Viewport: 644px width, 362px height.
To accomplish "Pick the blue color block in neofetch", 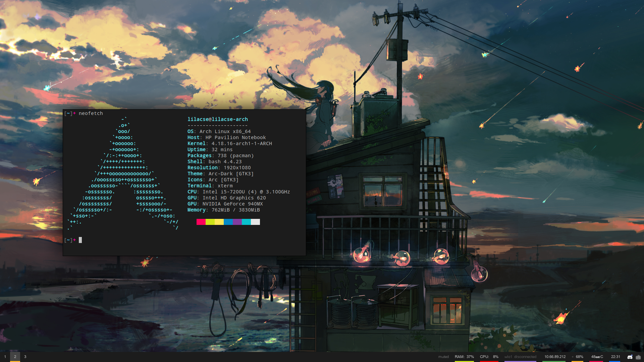I will pos(228,222).
